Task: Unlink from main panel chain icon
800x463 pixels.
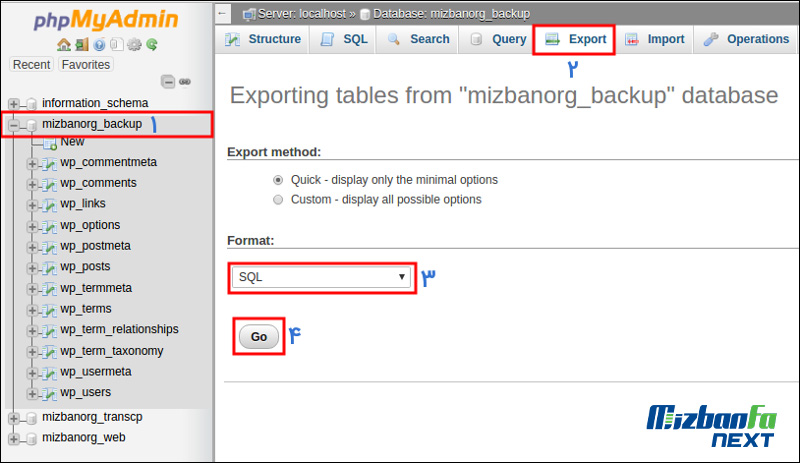Action: (185, 82)
